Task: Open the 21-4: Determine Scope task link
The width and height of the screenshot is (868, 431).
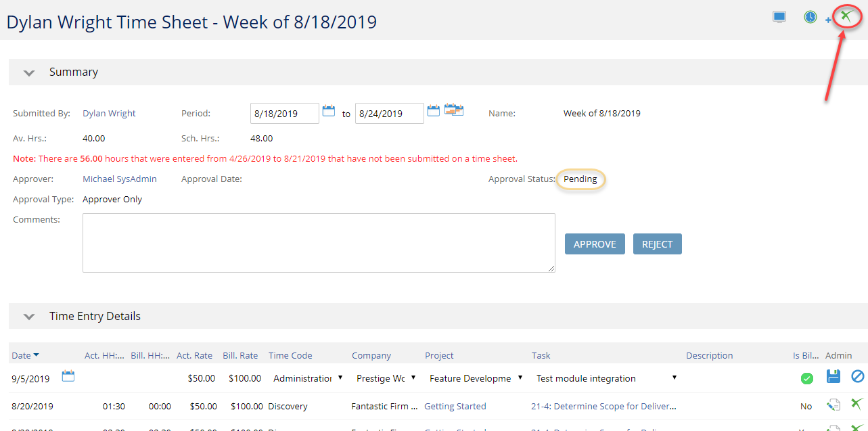Action: (604, 406)
